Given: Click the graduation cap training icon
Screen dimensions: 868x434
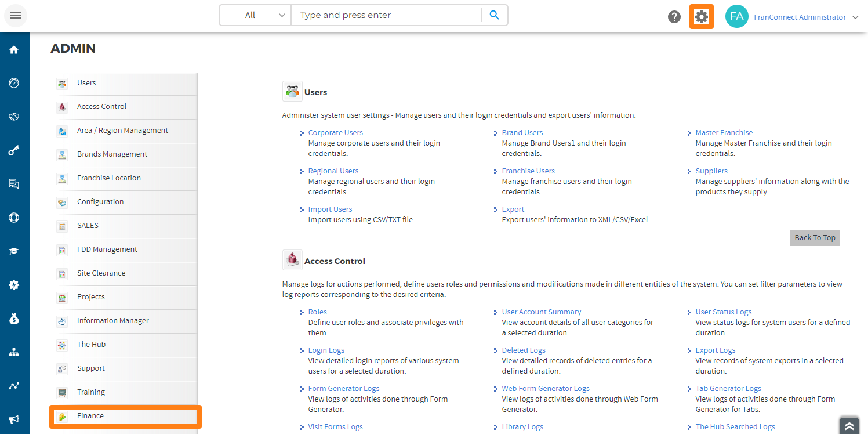Looking at the screenshot, I should click(14, 251).
